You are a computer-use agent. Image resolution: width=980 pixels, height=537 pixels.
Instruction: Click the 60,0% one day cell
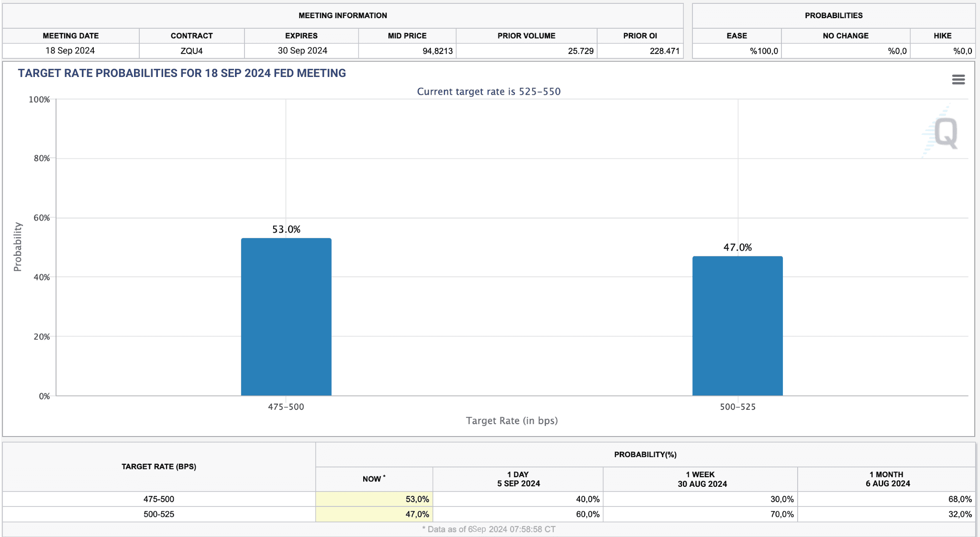(518, 515)
